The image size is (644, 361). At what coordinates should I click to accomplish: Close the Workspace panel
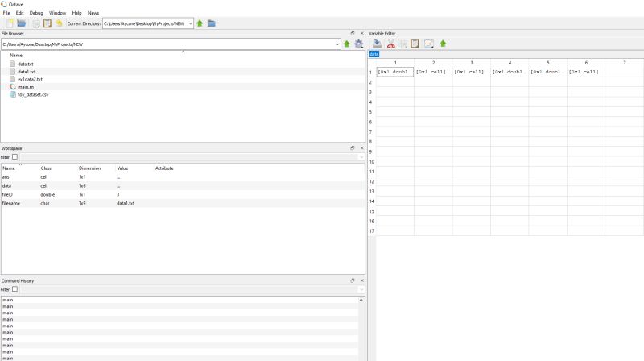pyautogui.click(x=361, y=148)
